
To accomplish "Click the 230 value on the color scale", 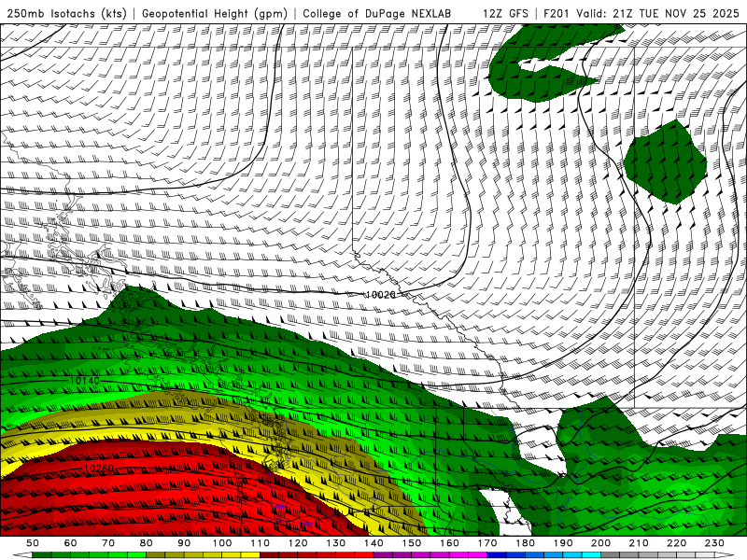I will pos(714,543).
